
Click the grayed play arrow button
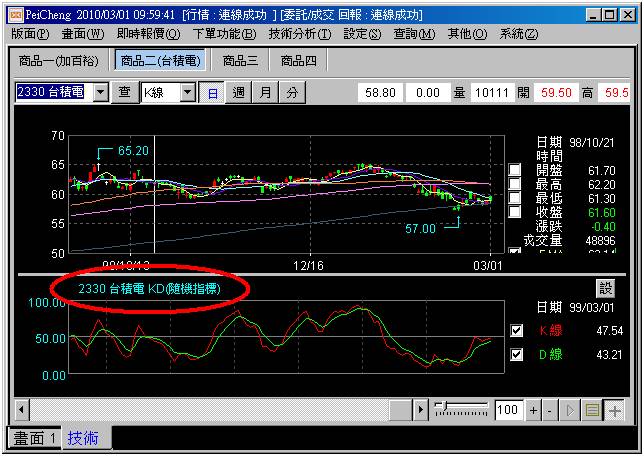tap(570, 410)
